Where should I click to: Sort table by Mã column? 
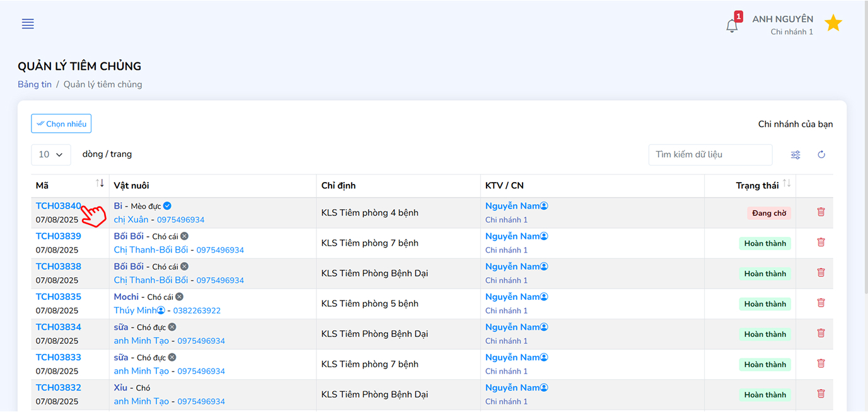click(x=100, y=183)
